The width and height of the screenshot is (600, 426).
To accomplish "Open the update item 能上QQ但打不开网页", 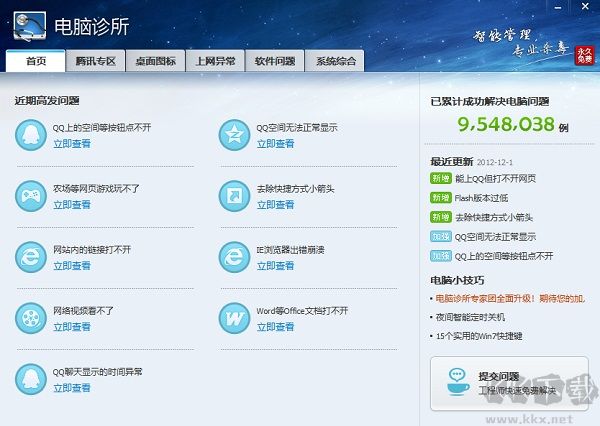I will point(495,179).
